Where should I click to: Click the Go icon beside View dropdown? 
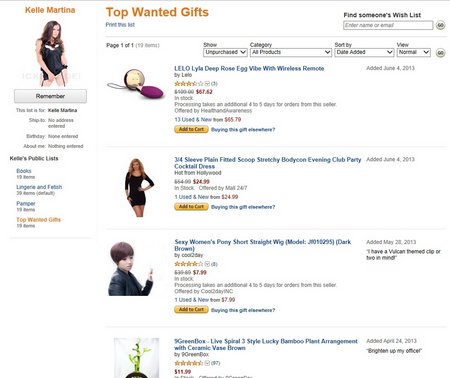point(440,53)
